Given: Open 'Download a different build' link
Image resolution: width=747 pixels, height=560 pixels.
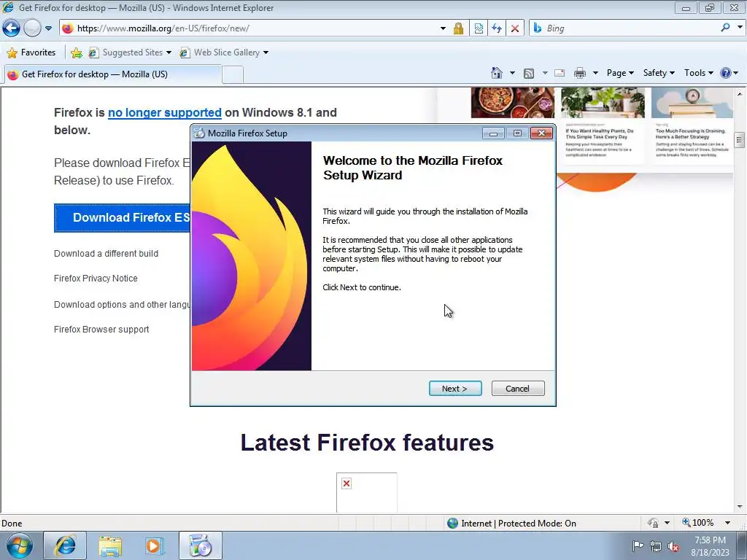Looking at the screenshot, I should click(106, 254).
